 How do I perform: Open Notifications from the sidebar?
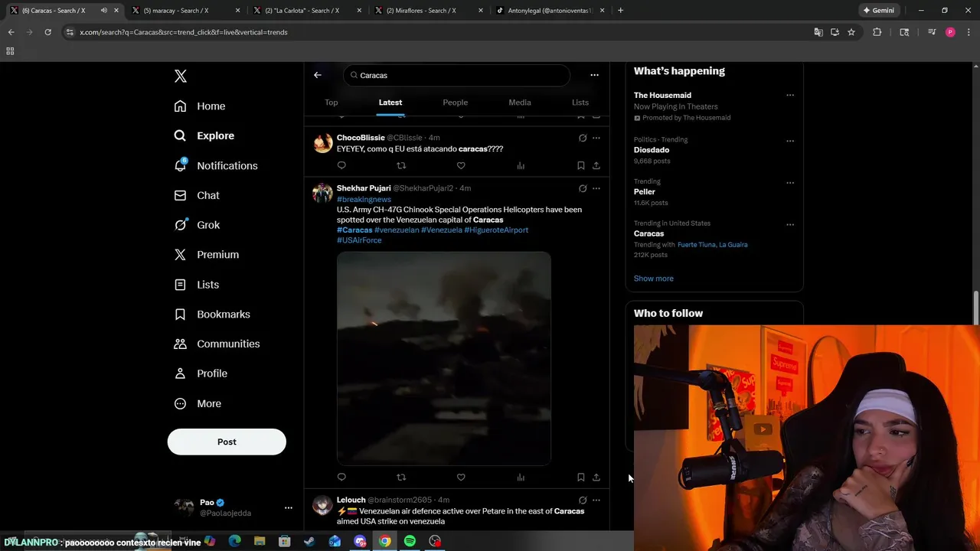216,165
